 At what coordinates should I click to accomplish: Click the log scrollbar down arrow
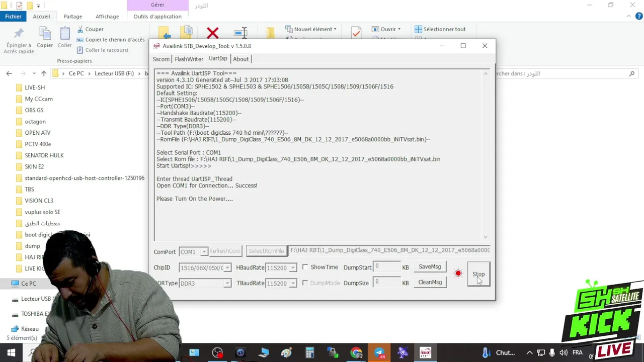tap(486, 237)
